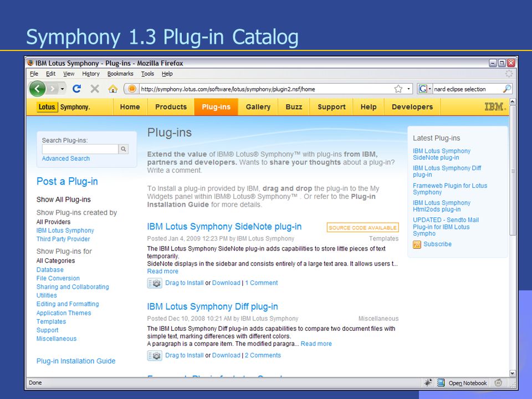
Task: Click the stop loading X icon
Action: click(x=95, y=89)
